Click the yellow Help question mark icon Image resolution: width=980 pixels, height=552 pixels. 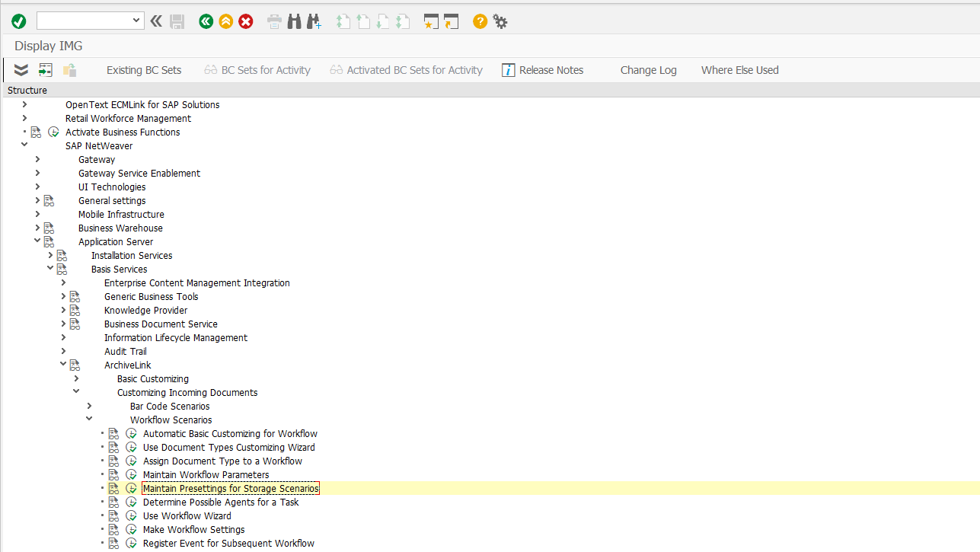480,21
